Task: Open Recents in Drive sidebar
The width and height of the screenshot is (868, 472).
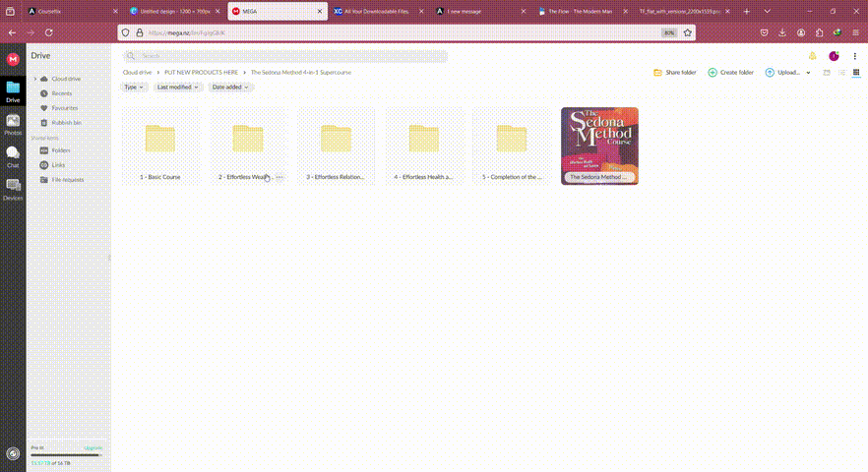Action: [x=61, y=93]
